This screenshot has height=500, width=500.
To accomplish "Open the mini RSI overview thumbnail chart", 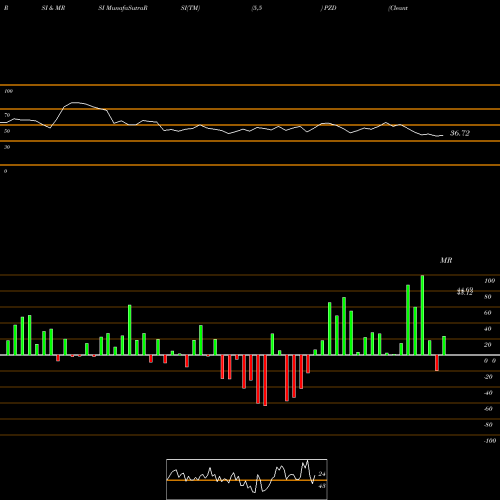I will coord(247,479).
